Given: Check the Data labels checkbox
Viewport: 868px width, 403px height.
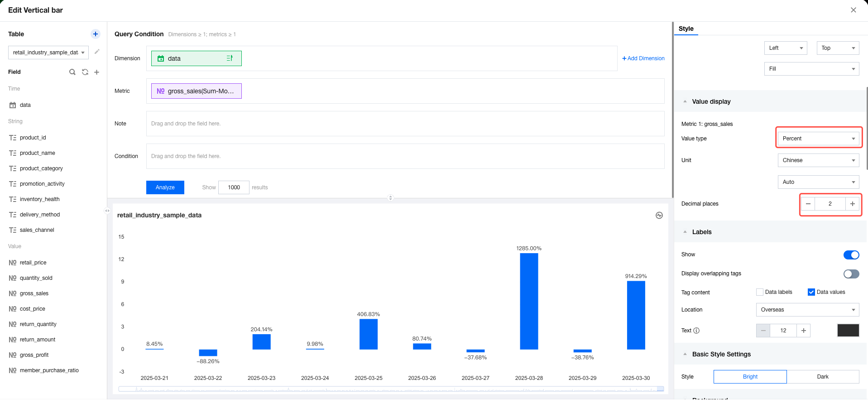Looking at the screenshot, I should [x=760, y=292].
